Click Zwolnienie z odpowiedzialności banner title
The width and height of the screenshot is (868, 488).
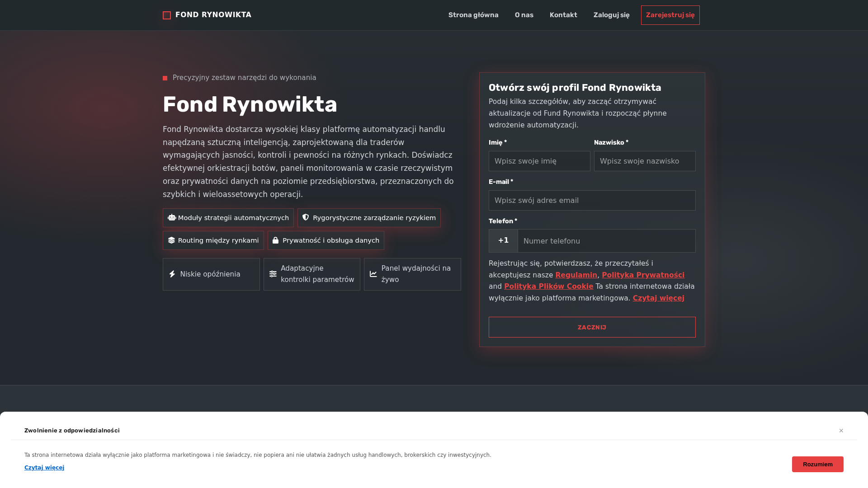(72, 431)
